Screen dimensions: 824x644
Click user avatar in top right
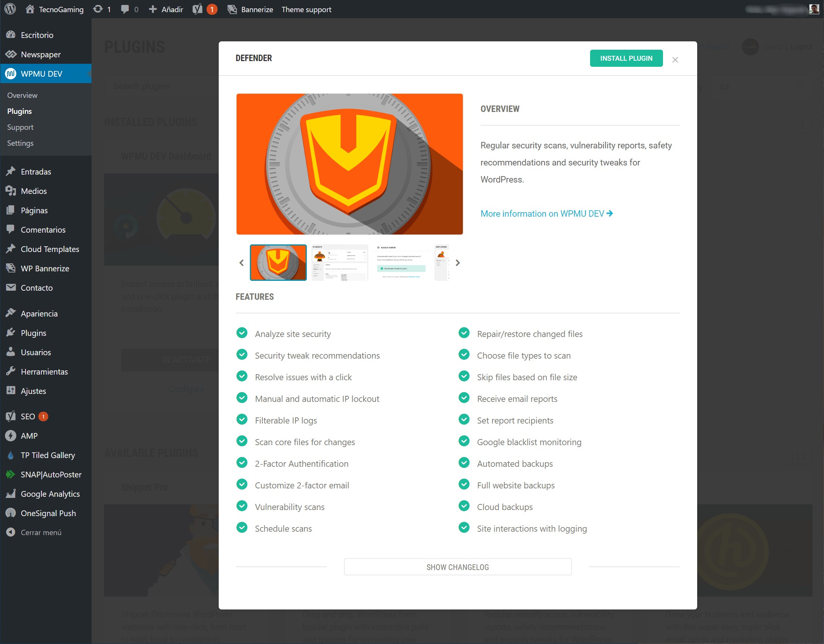pyautogui.click(x=814, y=9)
